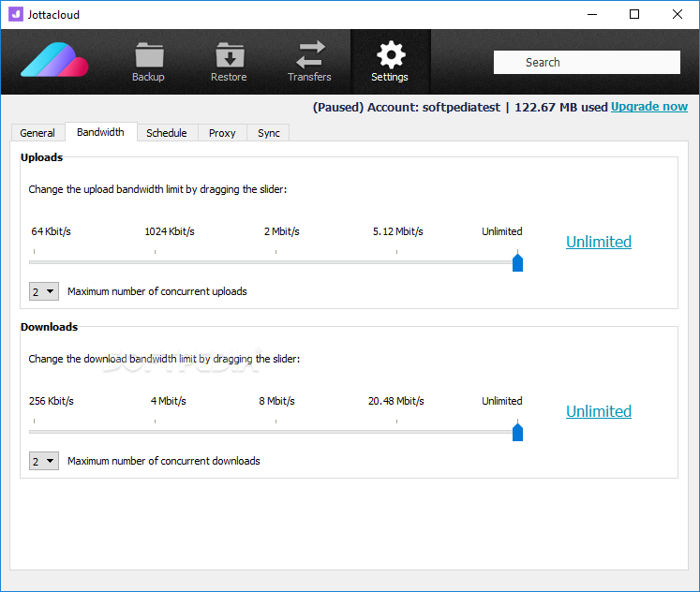This screenshot has width=700, height=592.
Task: Open the Backup folder icon
Action: [149, 55]
